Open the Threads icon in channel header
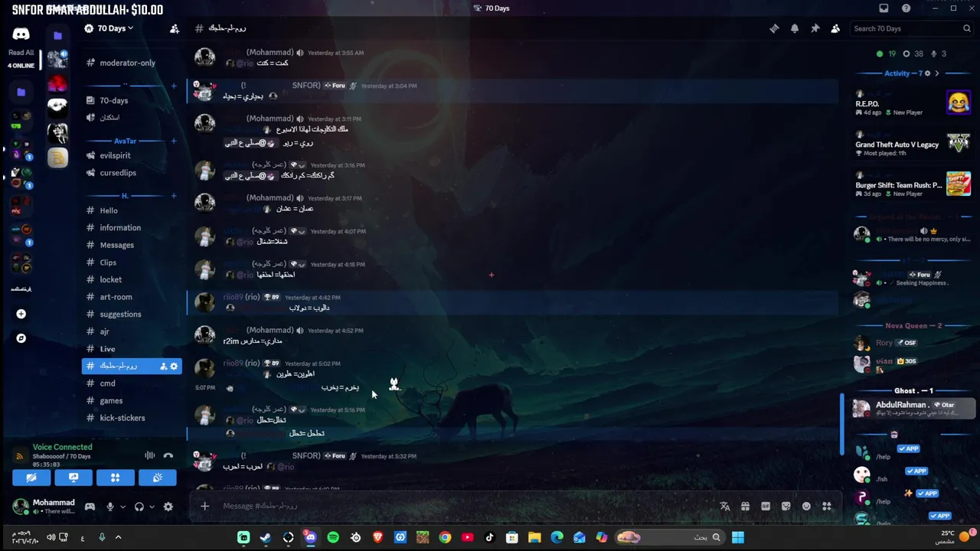 (x=774, y=28)
